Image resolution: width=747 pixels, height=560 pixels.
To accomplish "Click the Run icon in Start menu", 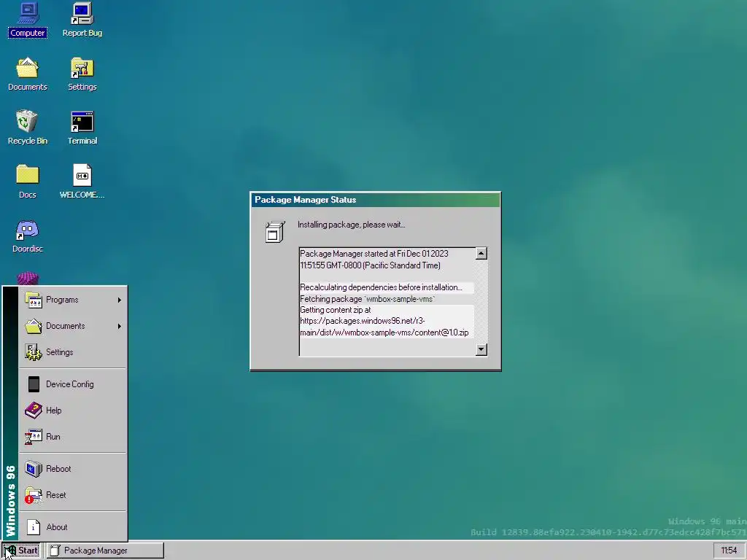I will click(33, 437).
